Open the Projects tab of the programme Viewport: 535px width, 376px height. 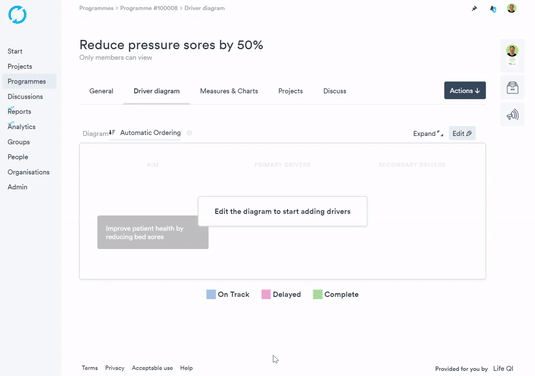point(290,91)
